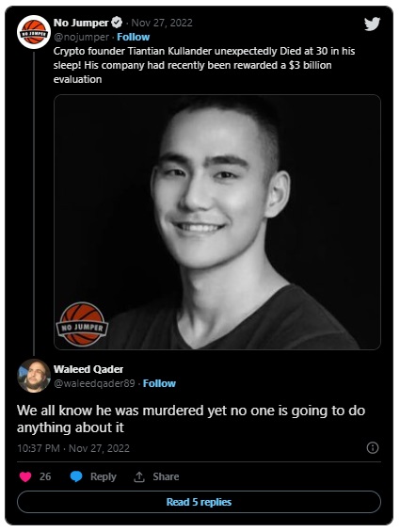Image resolution: width=400 pixels, height=532 pixels.
Task: Click the Share text label
Action: pos(166,476)
